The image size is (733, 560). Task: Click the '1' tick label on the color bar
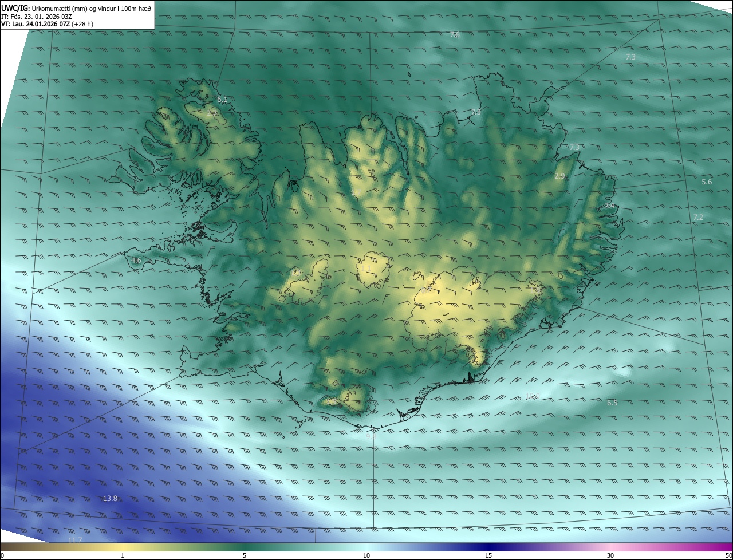pos(123,555)
